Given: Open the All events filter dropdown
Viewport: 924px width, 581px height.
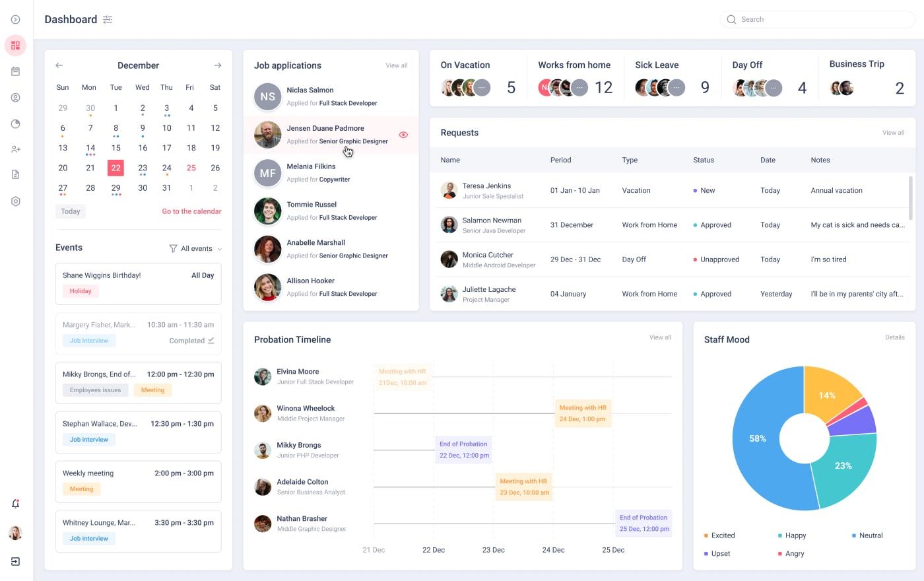Looking at the screenshot, I should [196, 249].
